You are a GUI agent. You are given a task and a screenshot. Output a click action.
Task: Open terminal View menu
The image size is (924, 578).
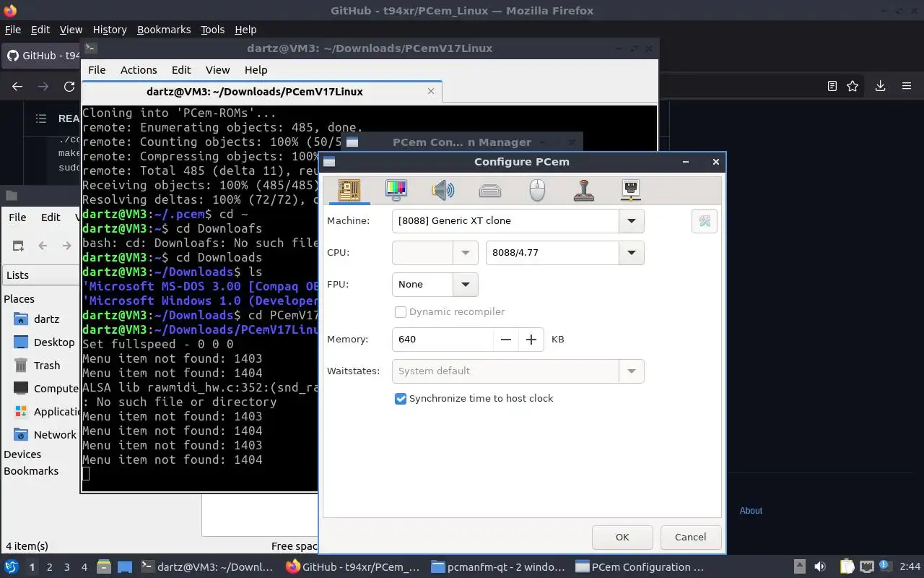[217, 70]
